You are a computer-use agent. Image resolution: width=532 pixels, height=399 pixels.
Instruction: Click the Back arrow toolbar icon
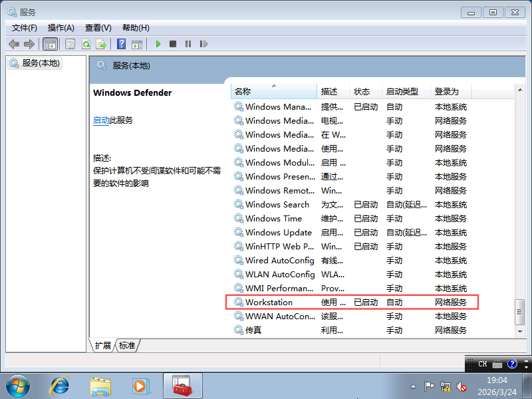(x=14, y=44)
